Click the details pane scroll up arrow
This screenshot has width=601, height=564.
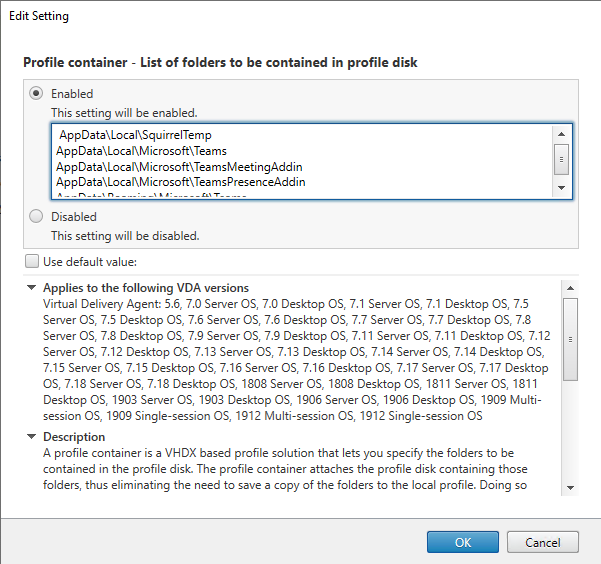(570, 288)
